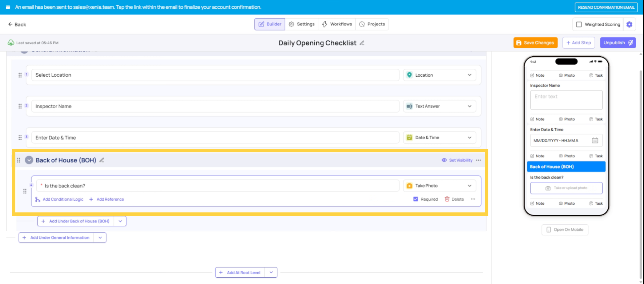Switch to the Settings tab
Image resolution: width=644 pixels, height=284 pixels.
click(302, 24)
